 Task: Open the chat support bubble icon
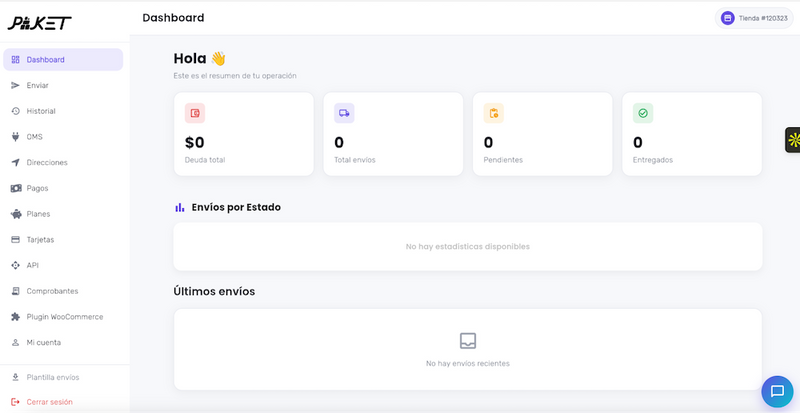pos(777,392)
